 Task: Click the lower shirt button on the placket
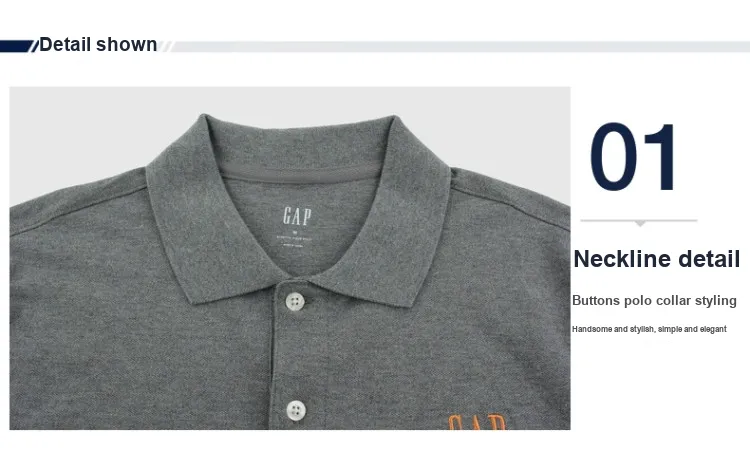click(x=296, y=411)
